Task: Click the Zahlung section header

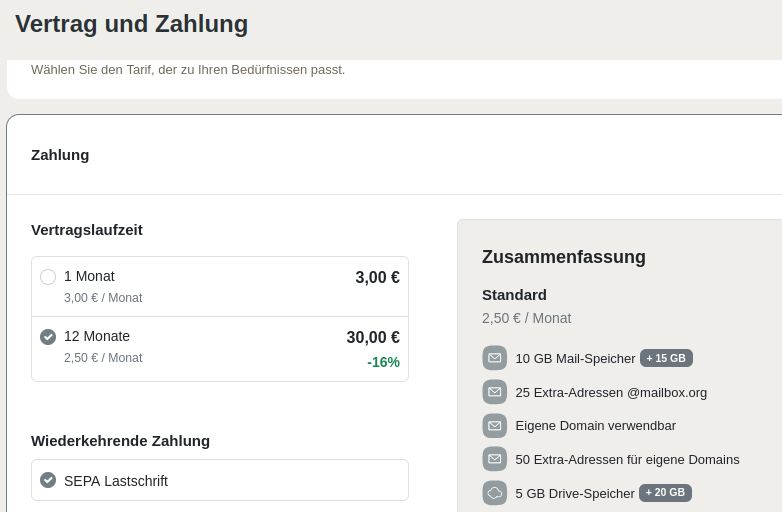Action: (60, 155)
